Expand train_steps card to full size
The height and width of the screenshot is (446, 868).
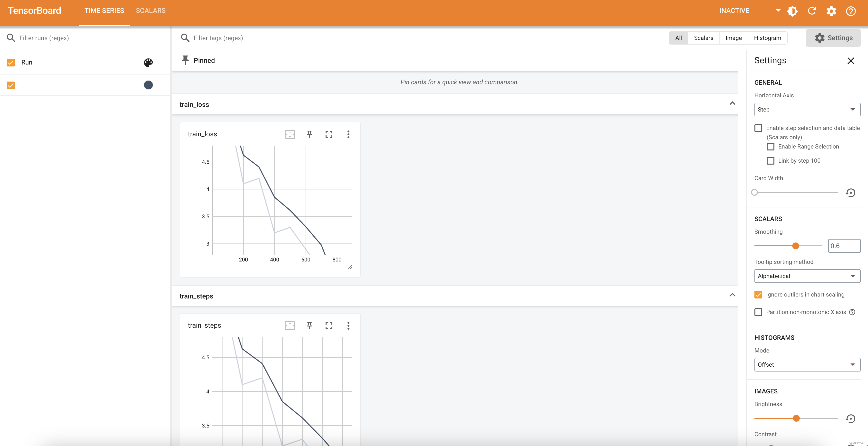pyautogui.click(x=329, y=325)
